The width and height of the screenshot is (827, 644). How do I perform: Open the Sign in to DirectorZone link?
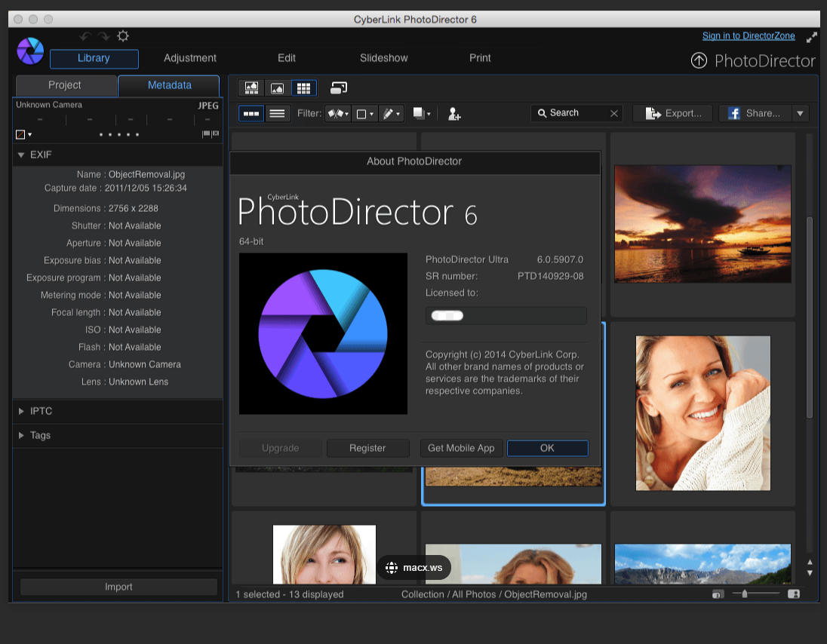749,36
